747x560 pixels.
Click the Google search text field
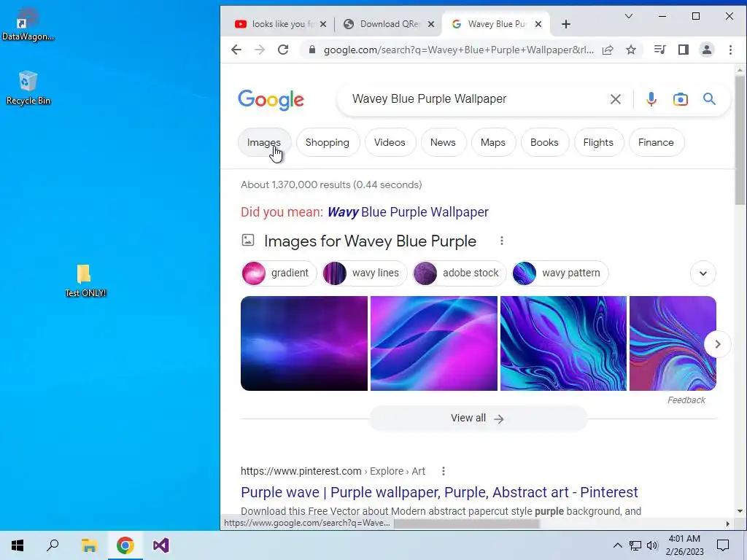click(x=476, y=99)
